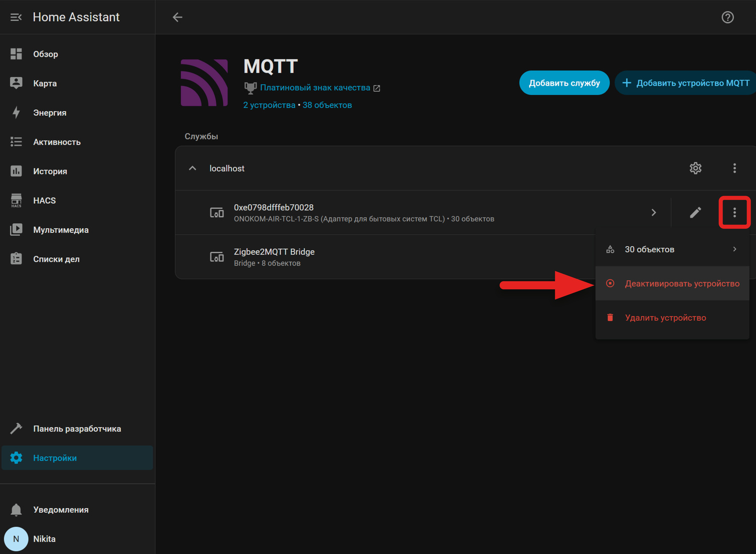Open Энергия in the sidebar
The width and height of the screenshot is (756, 554).
click(x=78, y=112)
